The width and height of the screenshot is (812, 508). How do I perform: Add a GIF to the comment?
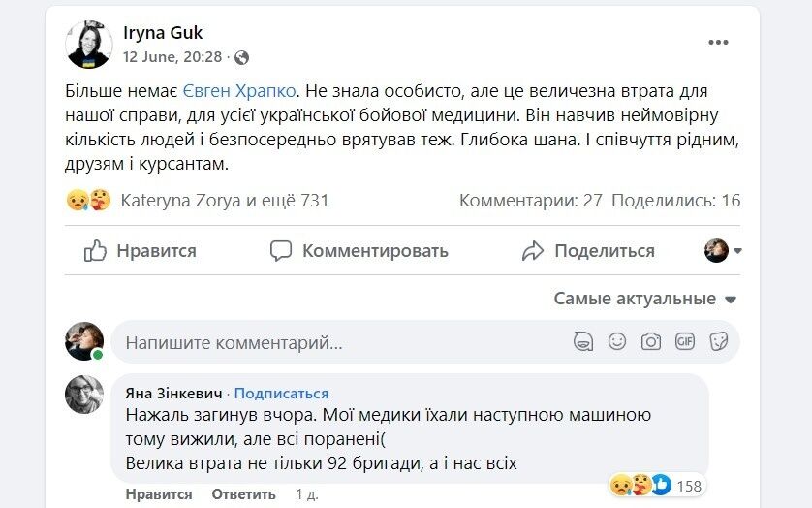(x=685, y=341)
